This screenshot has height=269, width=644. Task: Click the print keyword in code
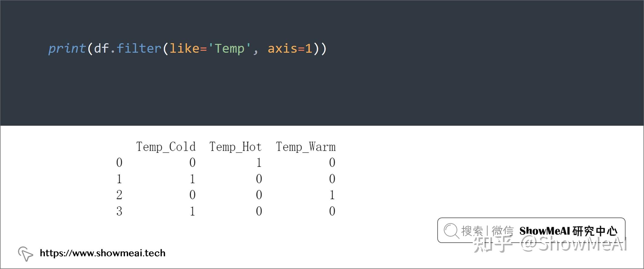[67, 48]
